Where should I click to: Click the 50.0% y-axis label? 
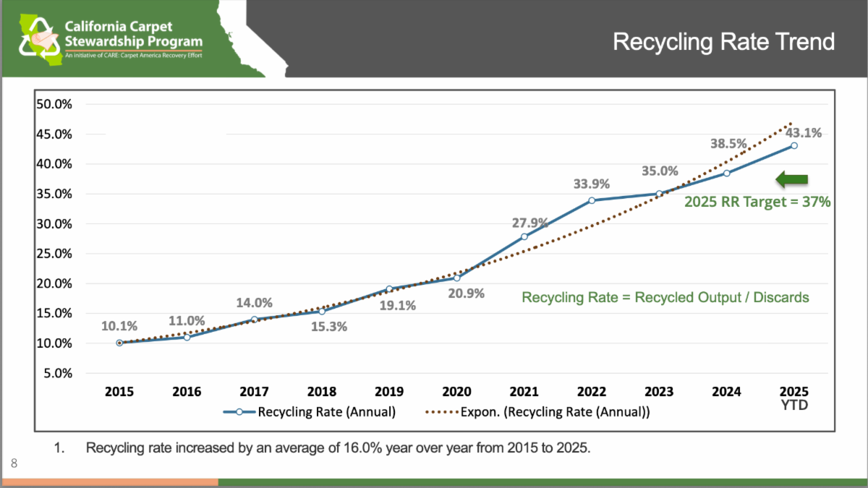55,104
